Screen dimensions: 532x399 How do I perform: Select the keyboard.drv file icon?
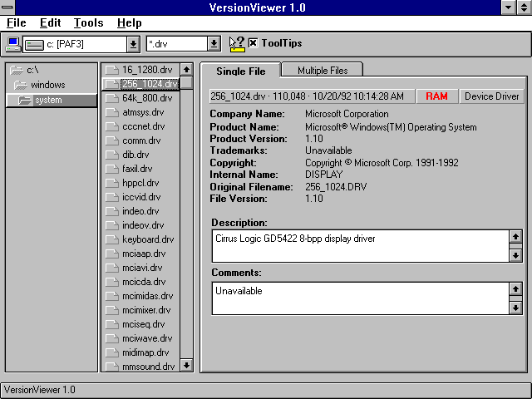point(111,239)
